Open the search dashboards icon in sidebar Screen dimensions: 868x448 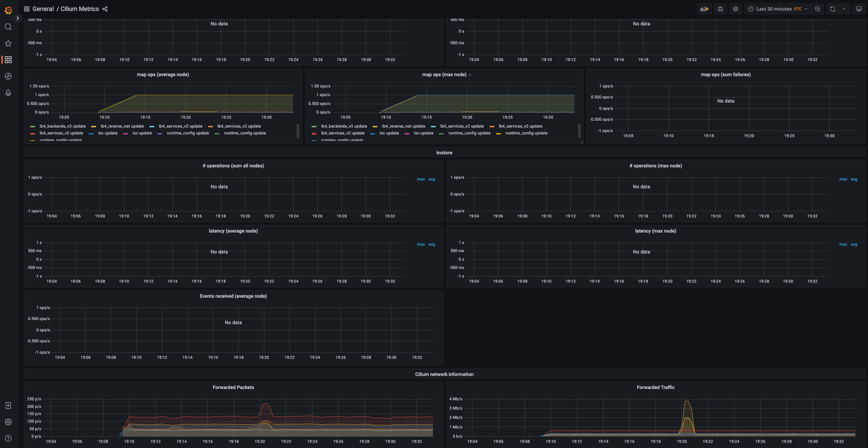[8, 27]
